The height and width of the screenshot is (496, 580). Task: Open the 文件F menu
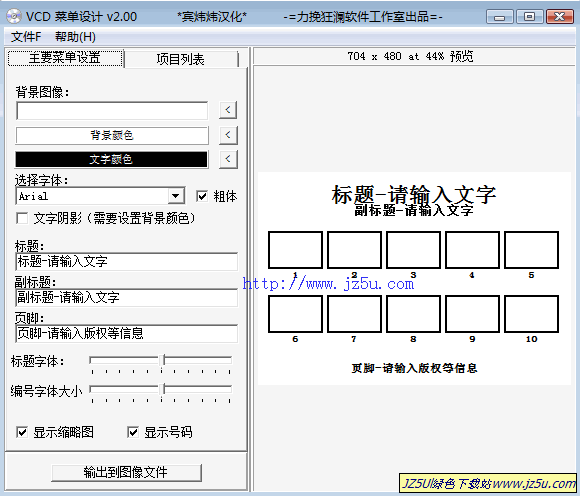(x=26, y=37)
